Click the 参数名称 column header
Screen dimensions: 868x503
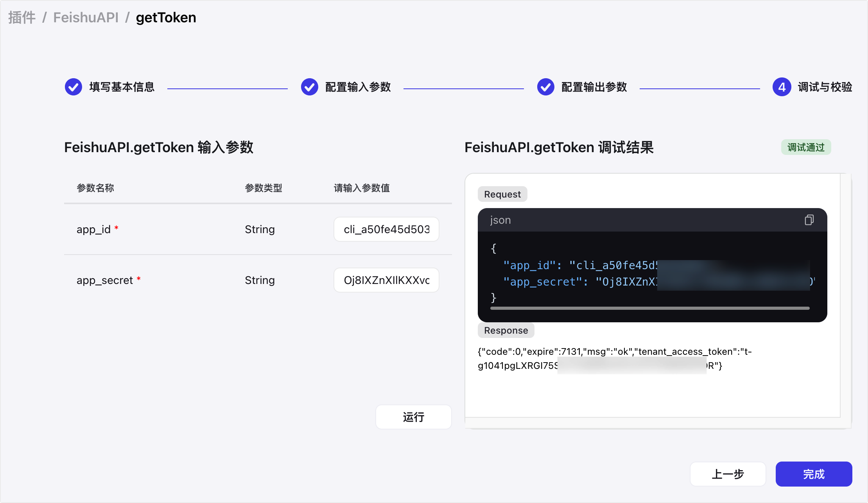click(x=95, y=188)
